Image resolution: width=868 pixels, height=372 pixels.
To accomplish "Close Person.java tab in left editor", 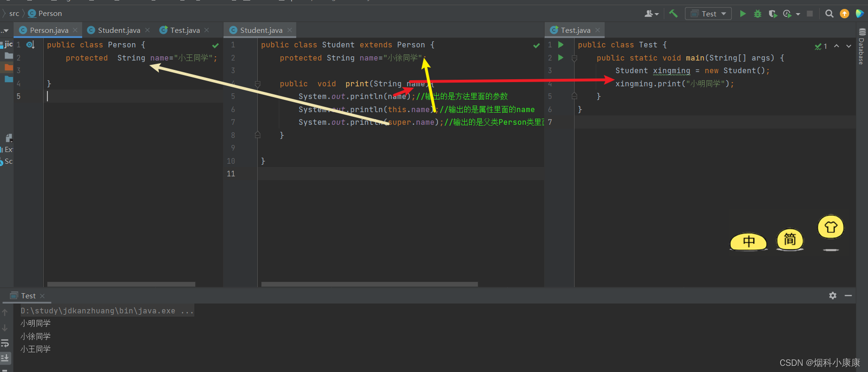I will pyautogui.click(x=75, y=30).
